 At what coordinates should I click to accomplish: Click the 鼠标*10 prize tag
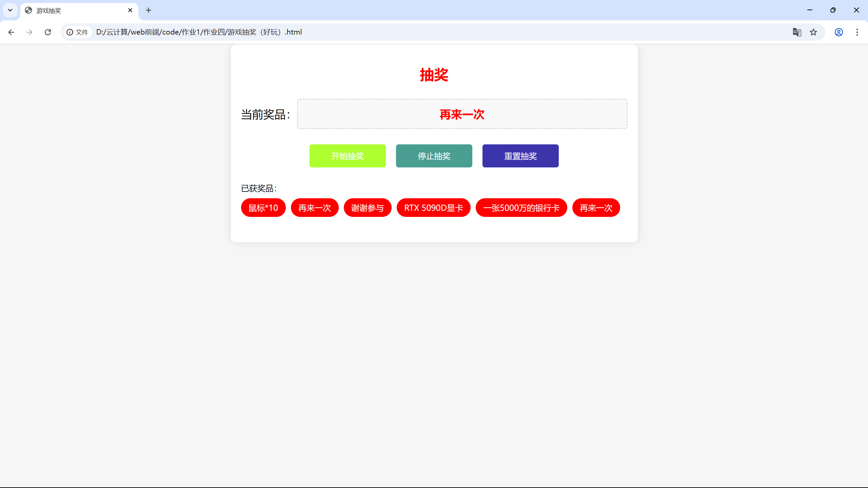[263, 208]
